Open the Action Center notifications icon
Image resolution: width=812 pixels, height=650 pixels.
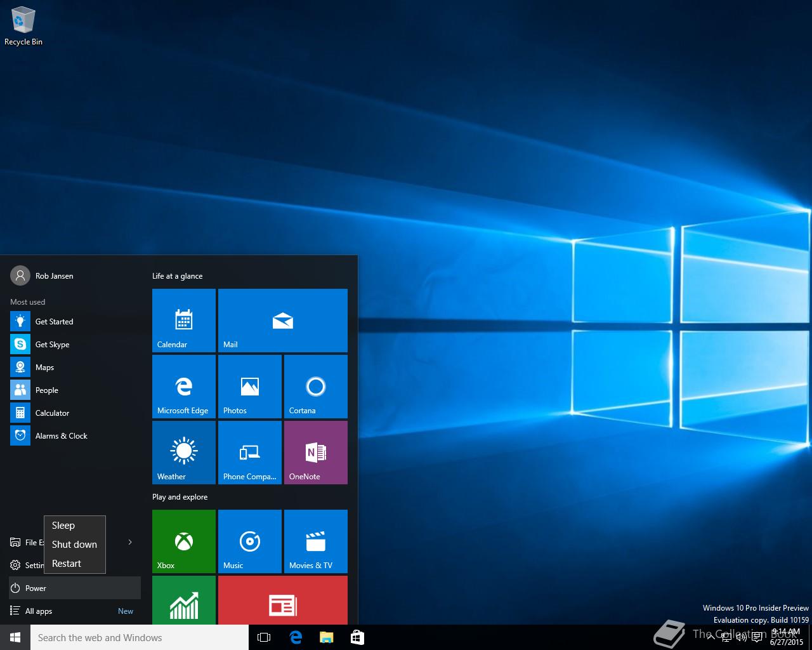point(757,637)
